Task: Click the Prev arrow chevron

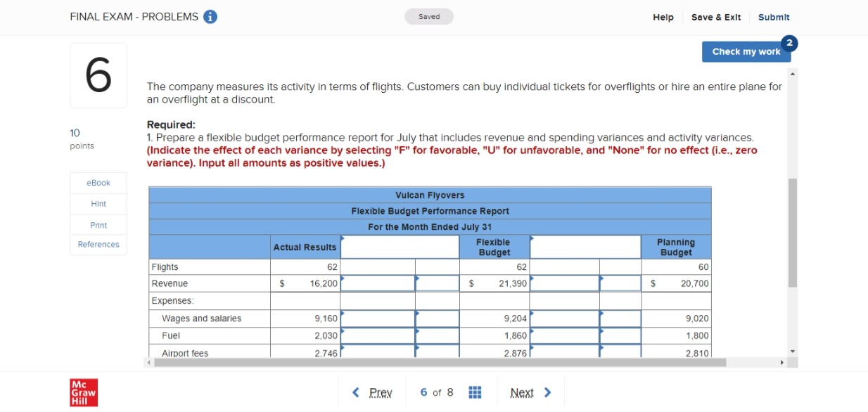Action: click(x=356, y=392)
